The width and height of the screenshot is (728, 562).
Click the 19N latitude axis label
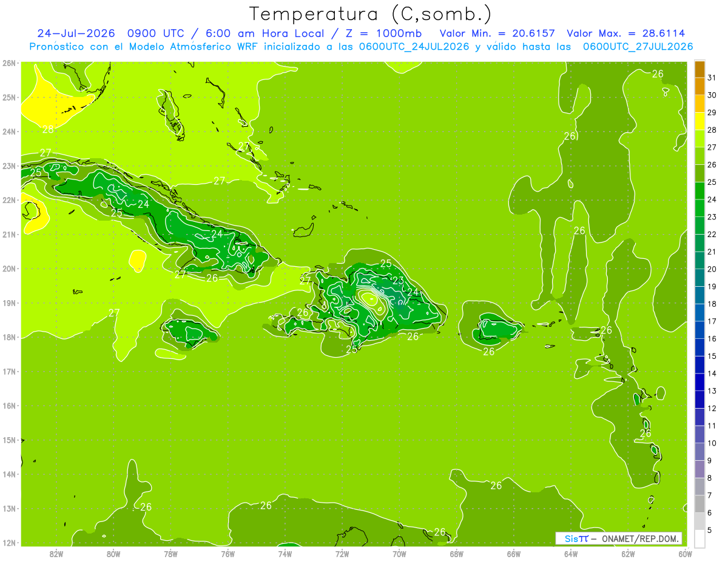9,303
